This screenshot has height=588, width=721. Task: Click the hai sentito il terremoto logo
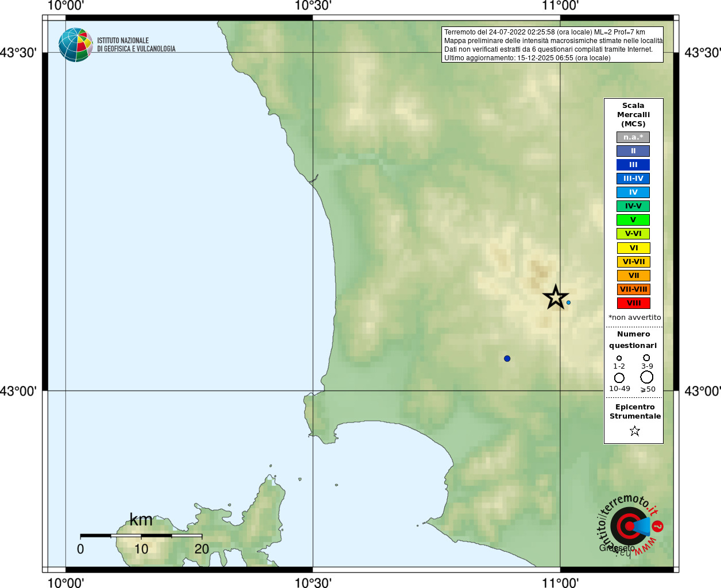[630, 525]
